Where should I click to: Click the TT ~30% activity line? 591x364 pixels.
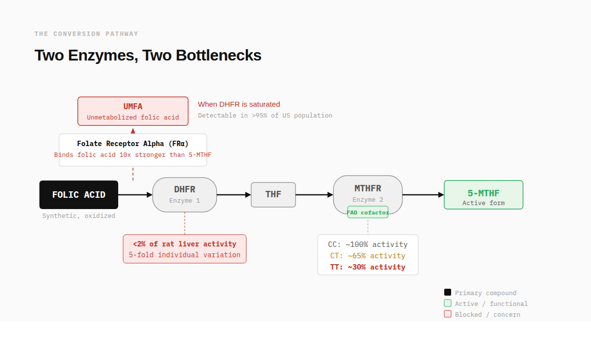pyautogui.click(x=368, y=267)
